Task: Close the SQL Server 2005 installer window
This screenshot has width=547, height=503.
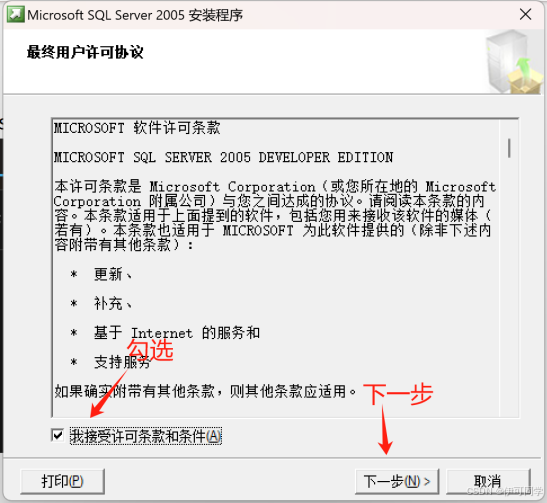Action: (525, 15)
